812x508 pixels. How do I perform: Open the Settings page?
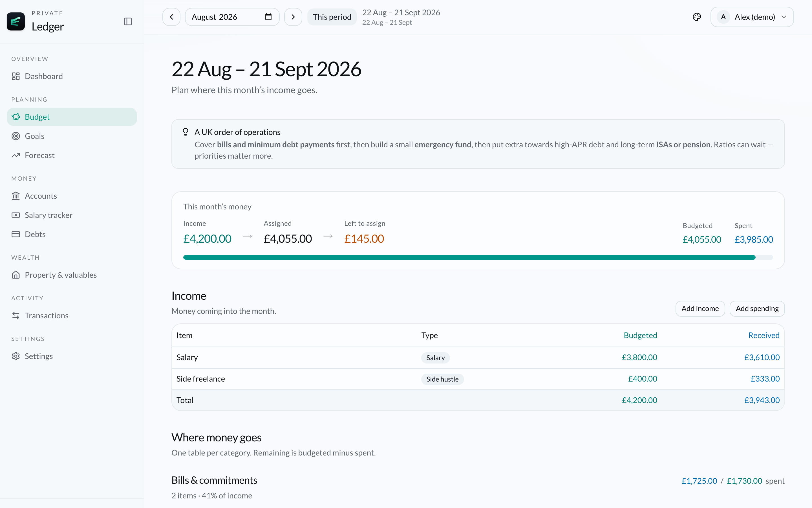tap(72, 356)
